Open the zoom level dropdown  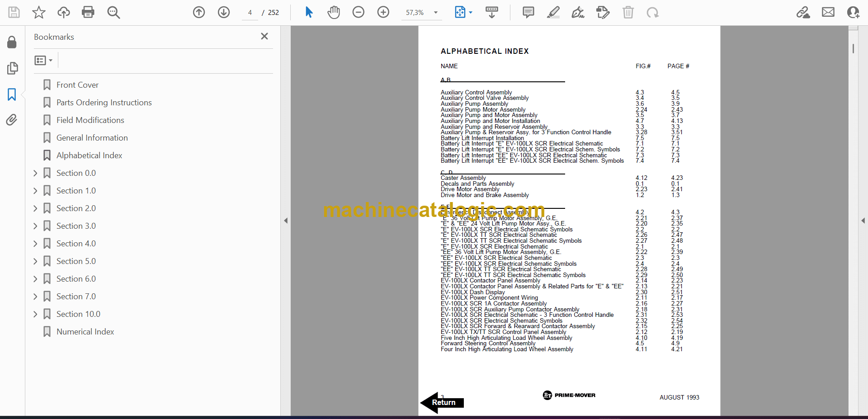point(436,13)
